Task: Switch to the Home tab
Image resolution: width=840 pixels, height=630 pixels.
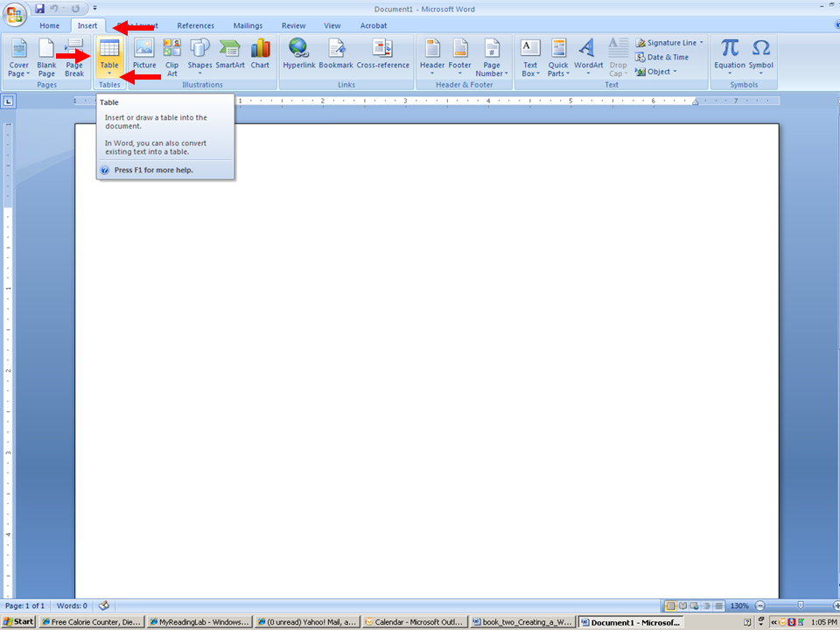Action: click(49, 25)
